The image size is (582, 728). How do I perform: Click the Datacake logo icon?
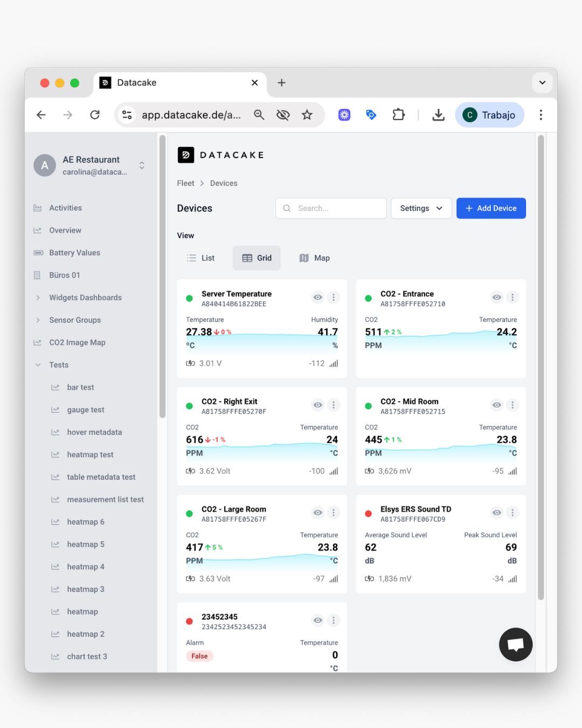coord(186,155)
